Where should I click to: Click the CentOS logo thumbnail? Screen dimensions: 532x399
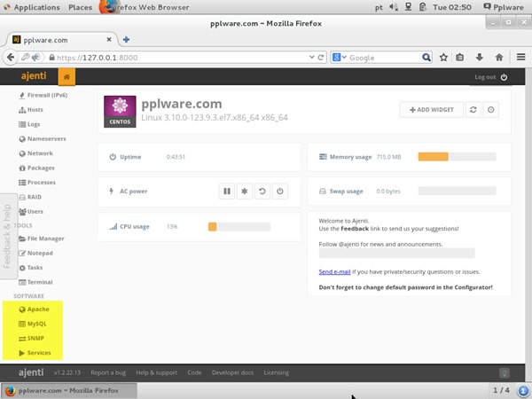(x=120, y=112)
